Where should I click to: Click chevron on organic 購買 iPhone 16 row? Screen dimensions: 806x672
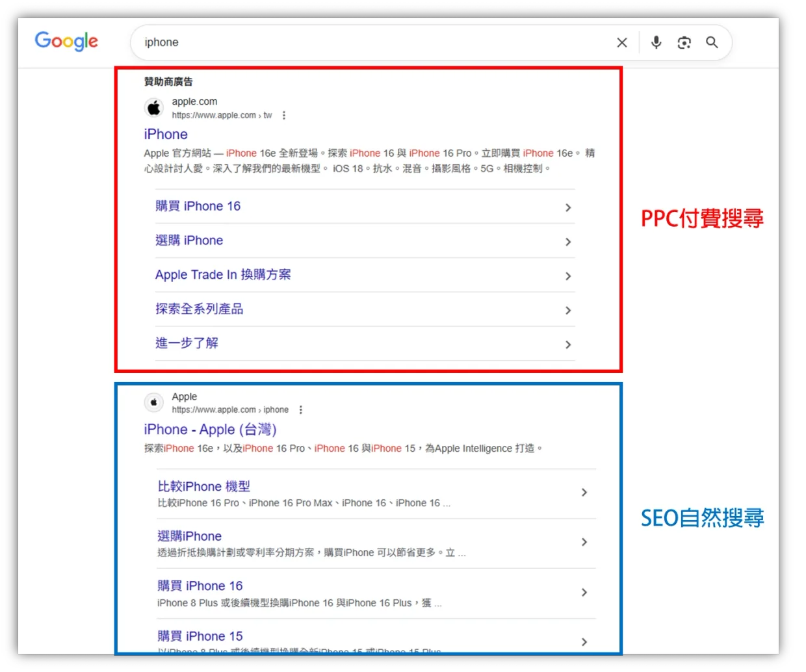pyautogui.click(x=584, y=592)
